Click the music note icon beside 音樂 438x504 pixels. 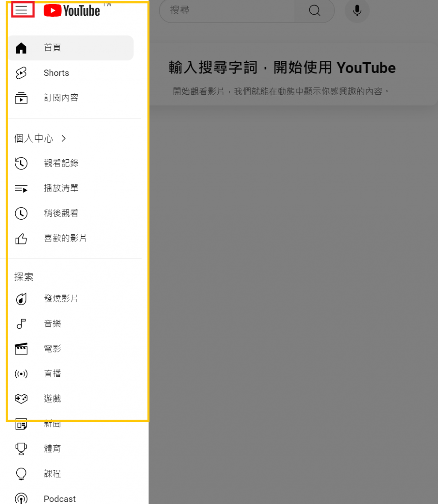21,324
